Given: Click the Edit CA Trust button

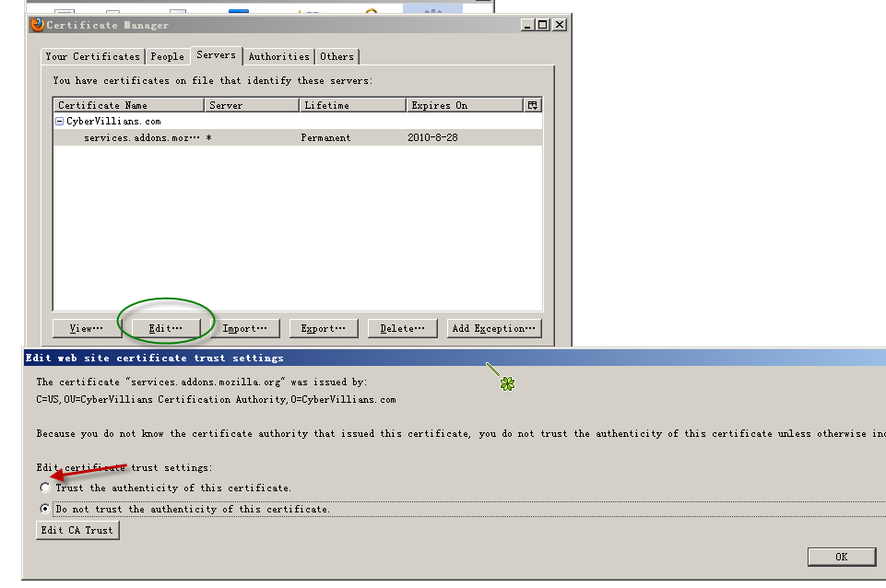Looking at the screenshot, I should tap(77, 530).
